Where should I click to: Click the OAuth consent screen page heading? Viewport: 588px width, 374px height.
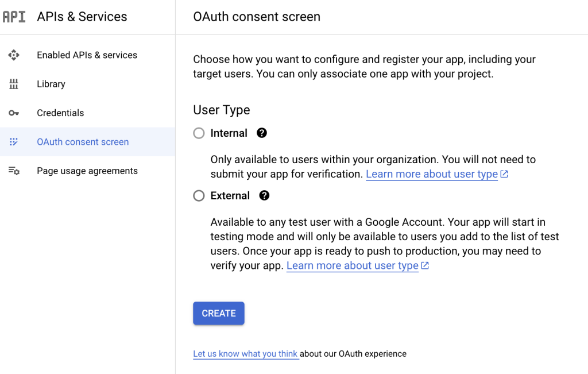257,17
